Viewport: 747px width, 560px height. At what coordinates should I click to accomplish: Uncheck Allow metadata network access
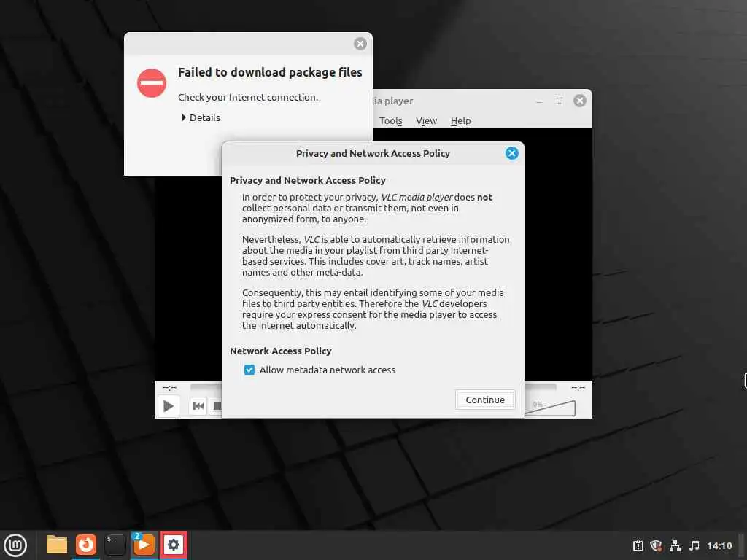coord(249,370)
